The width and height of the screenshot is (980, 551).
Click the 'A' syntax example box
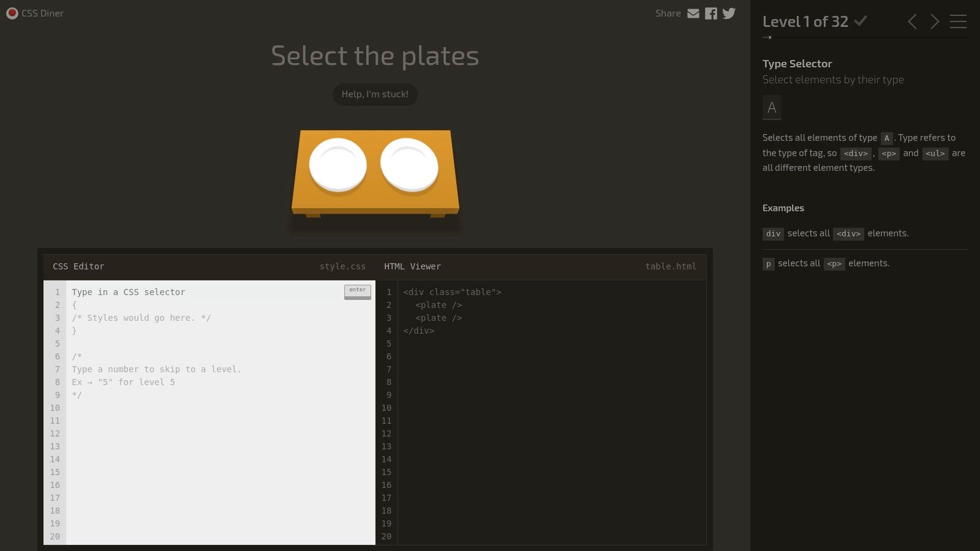pyautogui.click(x=772, y=108)
